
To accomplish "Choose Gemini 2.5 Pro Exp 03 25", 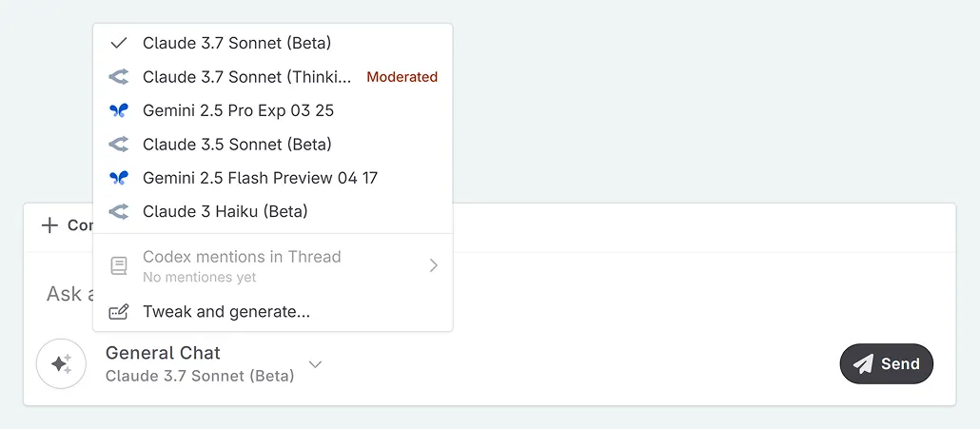I will 238,110.
